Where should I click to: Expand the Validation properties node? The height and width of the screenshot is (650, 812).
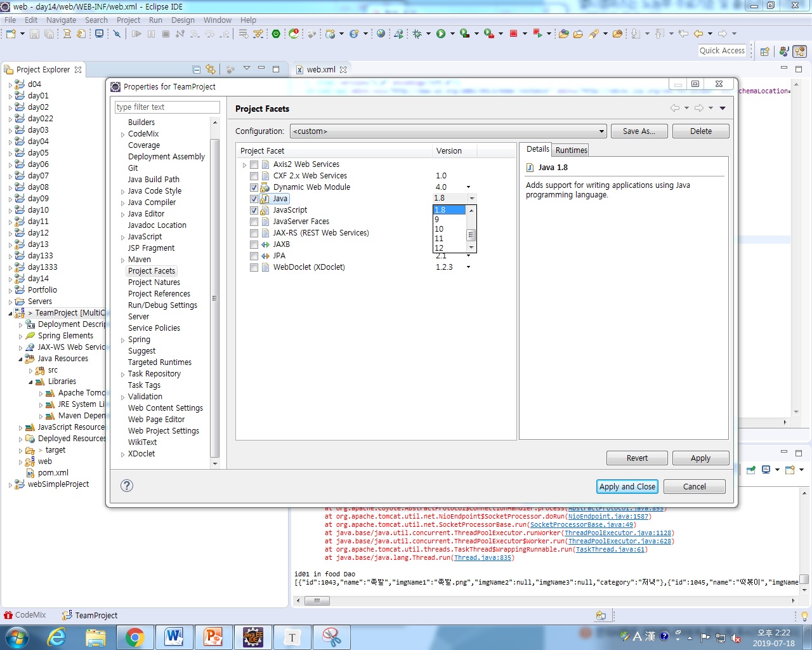click(x=122, y=397)
